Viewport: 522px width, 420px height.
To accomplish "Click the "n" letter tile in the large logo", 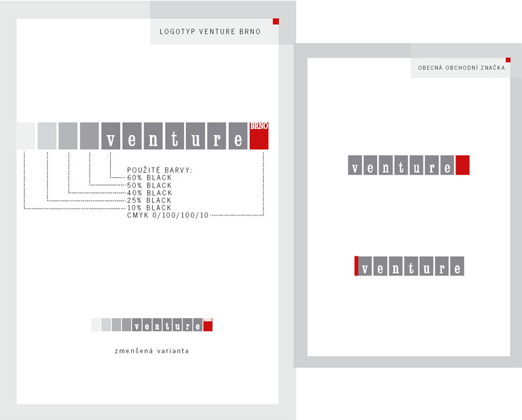I will pos(153,136).
